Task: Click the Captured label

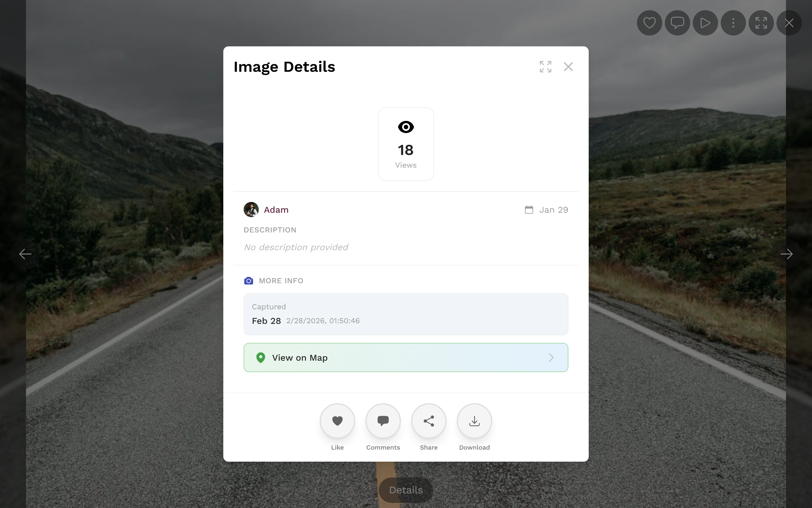Action: 269,307
